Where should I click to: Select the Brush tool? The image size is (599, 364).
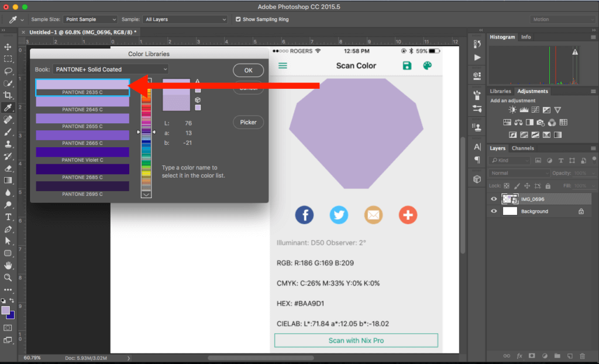point(8,132)
